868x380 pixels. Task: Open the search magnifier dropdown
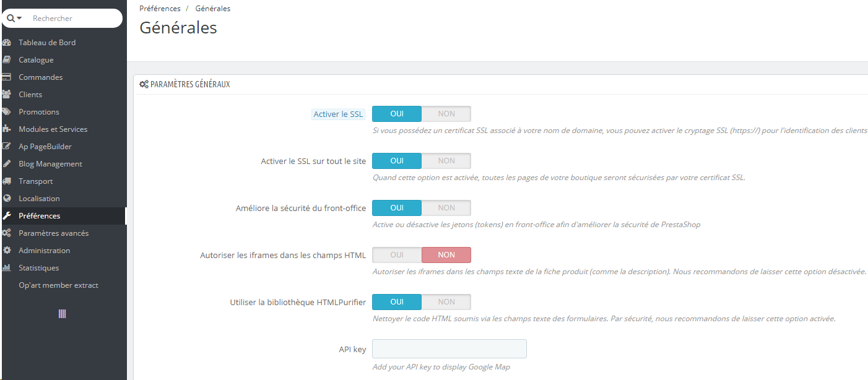point(14,19)
